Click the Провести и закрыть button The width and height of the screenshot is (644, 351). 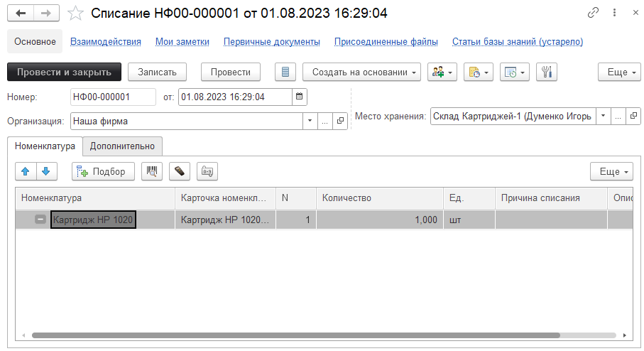64,72
